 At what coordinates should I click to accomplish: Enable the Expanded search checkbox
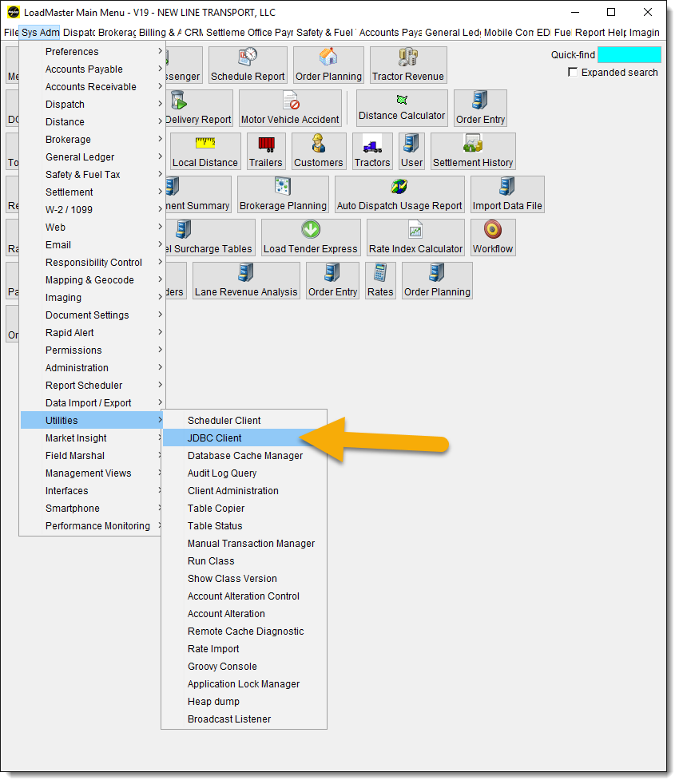[x=573, y=72]
